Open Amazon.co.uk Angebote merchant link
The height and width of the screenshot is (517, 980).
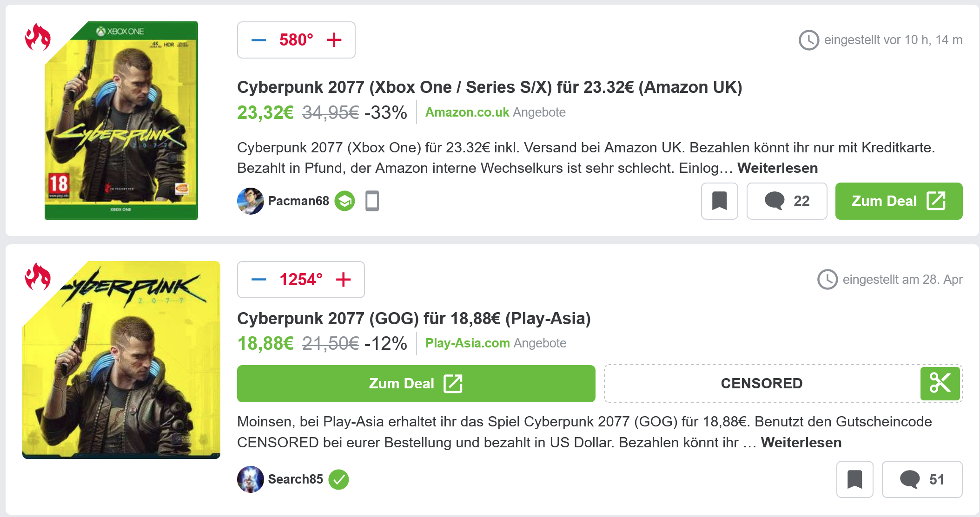click(495, 112)
